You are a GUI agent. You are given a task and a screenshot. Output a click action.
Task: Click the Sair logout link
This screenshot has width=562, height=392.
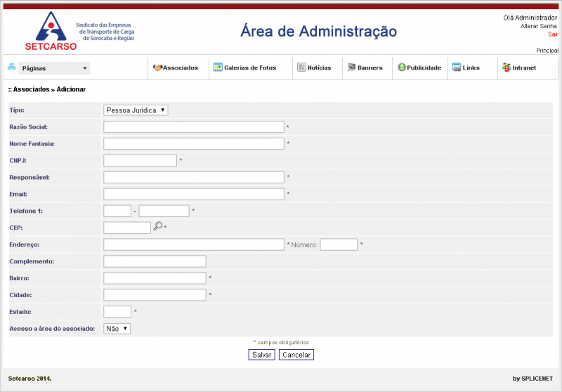click(553, 34)
